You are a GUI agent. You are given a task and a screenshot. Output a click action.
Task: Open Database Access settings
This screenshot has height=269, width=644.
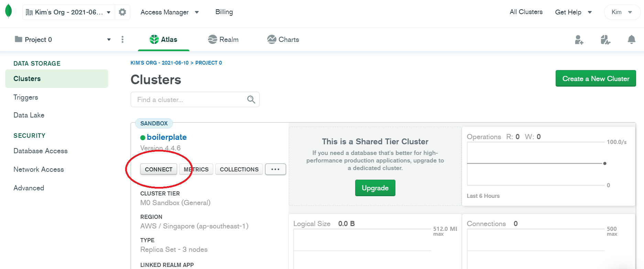(x=41, y=151)
